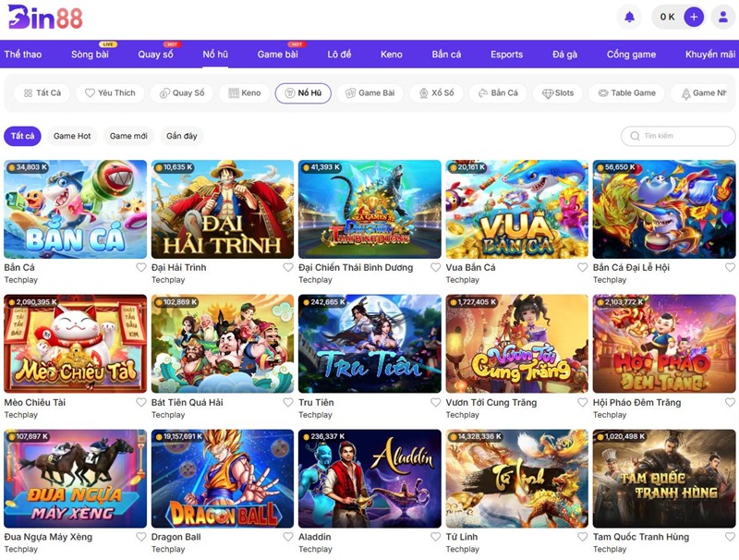
Task: Toggle heart for Aladdin game
Action: (x=435, y=536)
